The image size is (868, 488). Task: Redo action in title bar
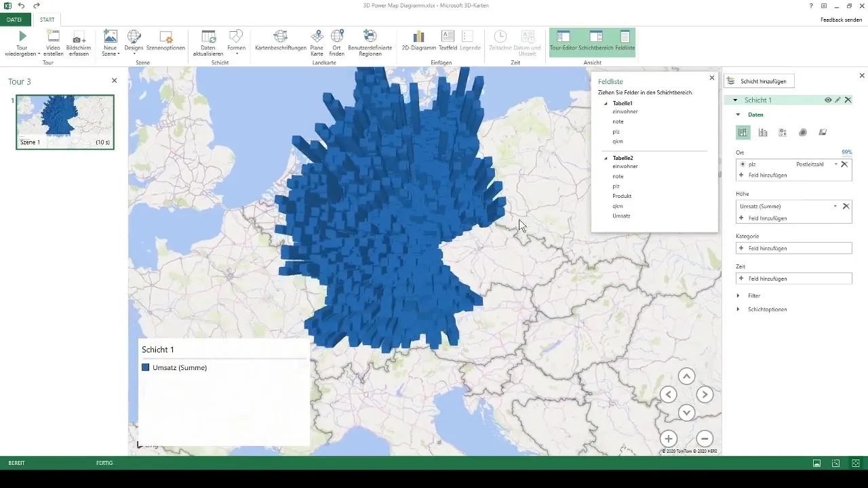[x=37, y=5]
